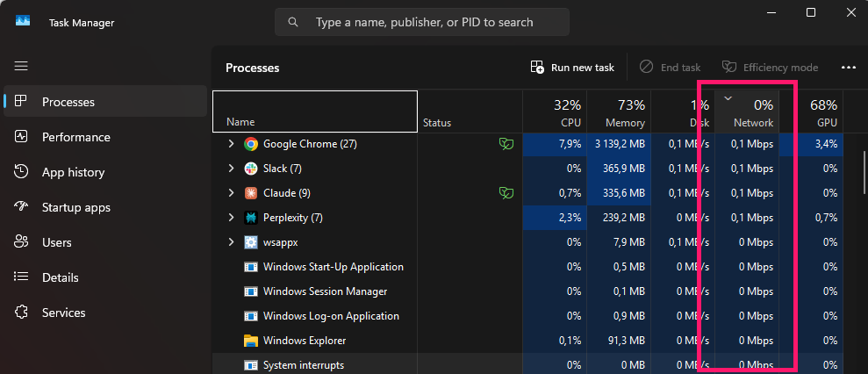Sort by the Name column header
The image size is (868, 374).
[315, 111]
